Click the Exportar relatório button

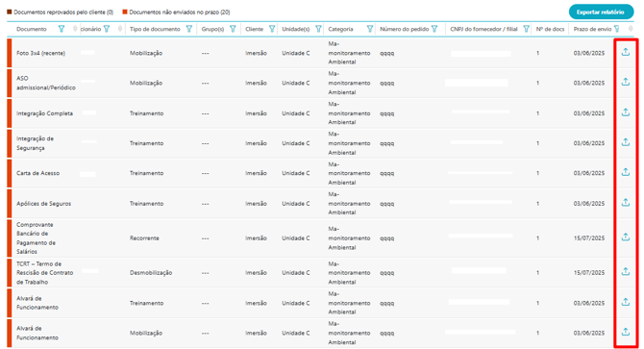[x=601, y=12]
